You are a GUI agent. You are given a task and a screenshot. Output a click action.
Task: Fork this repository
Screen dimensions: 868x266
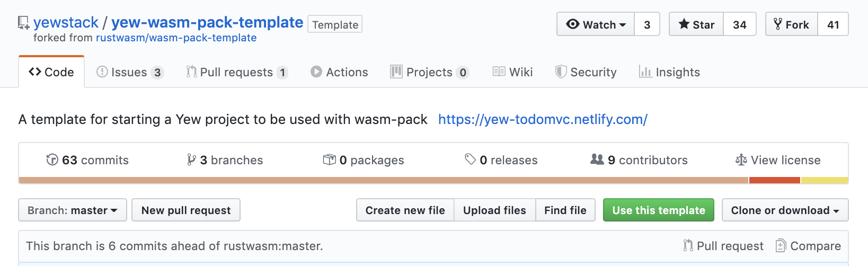[792, 24]
